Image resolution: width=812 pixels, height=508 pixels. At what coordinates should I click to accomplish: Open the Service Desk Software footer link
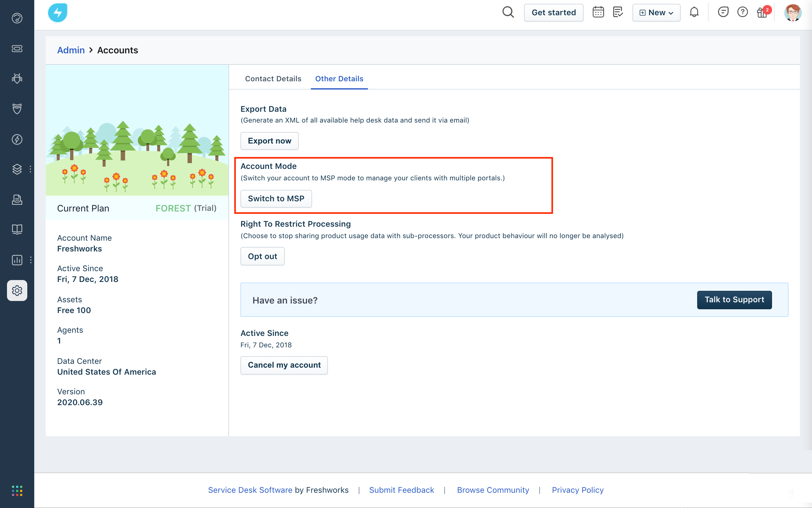pyautogui.click(x=250, y=490)
